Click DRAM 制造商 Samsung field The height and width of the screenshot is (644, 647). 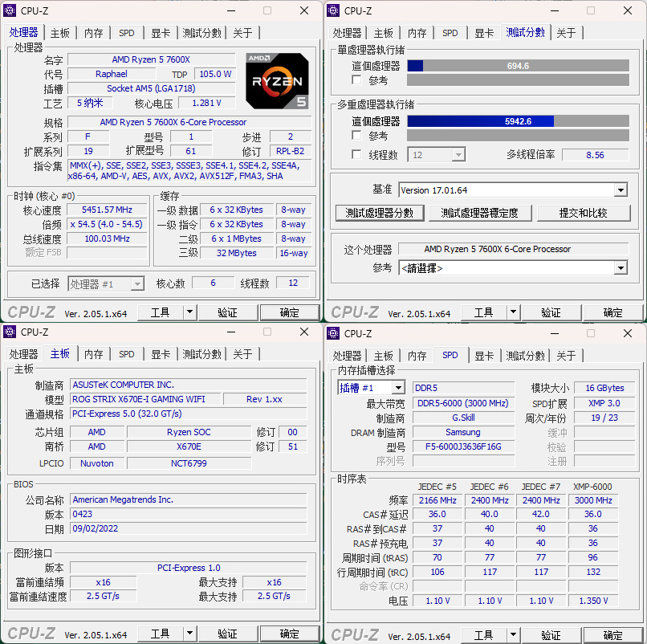click(463, 432)
